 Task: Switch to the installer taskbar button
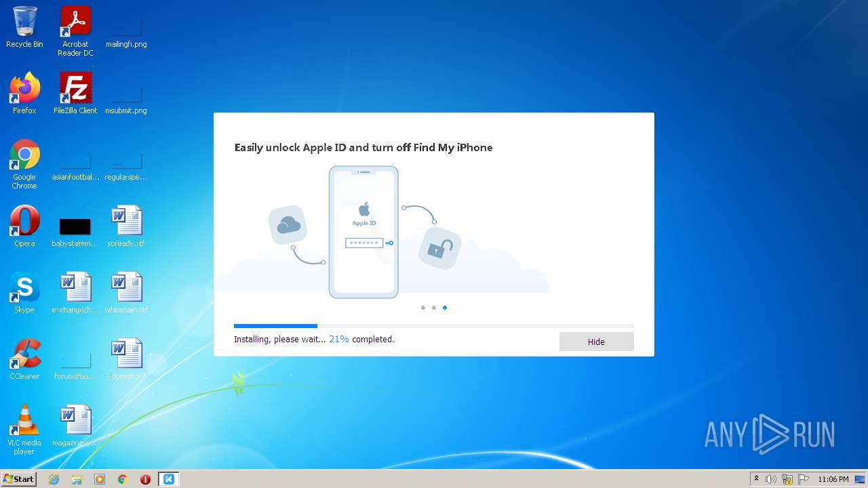[x=169, y=479]
